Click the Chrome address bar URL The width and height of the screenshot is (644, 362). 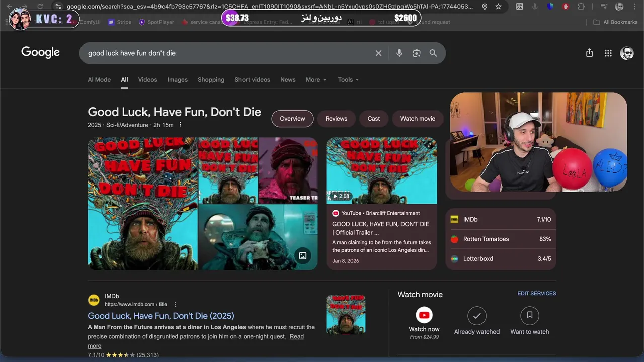(x=270, y=7)
